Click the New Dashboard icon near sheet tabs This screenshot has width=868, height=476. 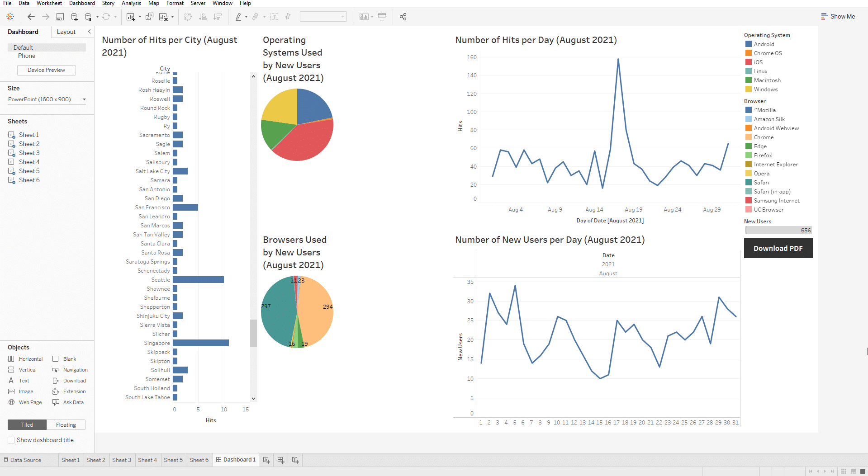click(x=280, y=460)
